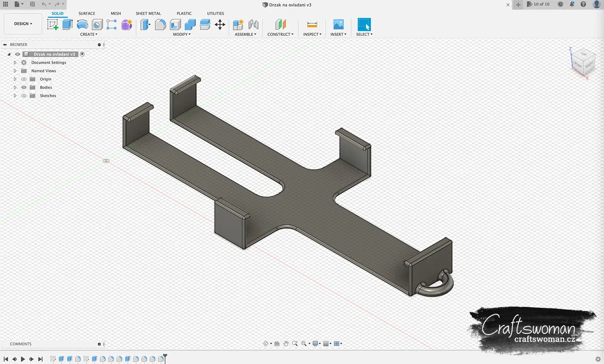Image resolution: width=604 pixels, height=364 pixels.
Task: Select the Fillet tool in Modify
Action: [x=160, y=25]
